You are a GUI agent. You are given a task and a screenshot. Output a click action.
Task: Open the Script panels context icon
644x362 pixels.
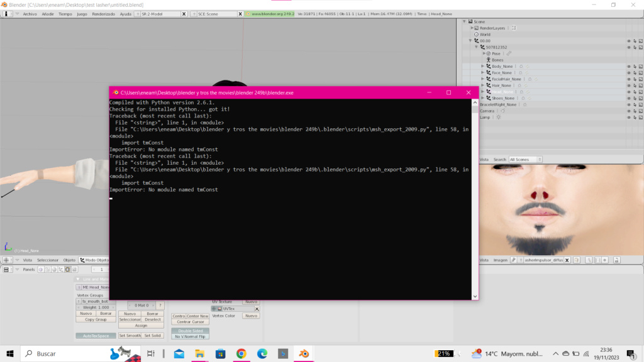click(x=47, y=270)
